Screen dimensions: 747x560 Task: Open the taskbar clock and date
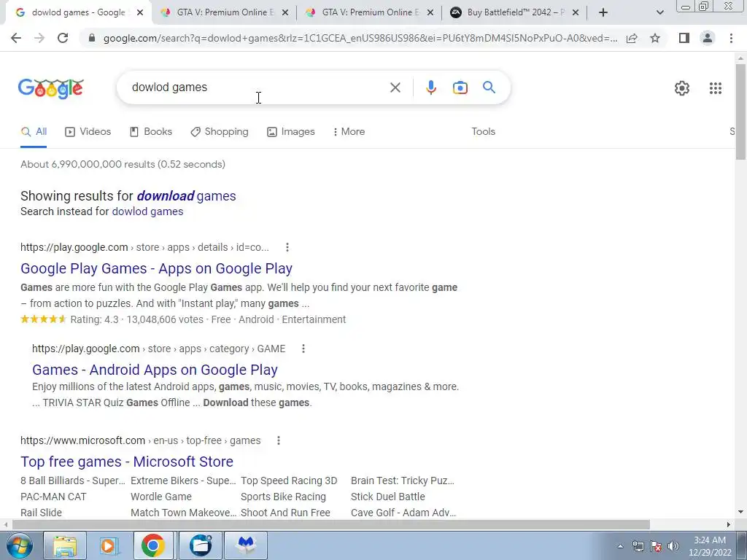click(710, 546)
